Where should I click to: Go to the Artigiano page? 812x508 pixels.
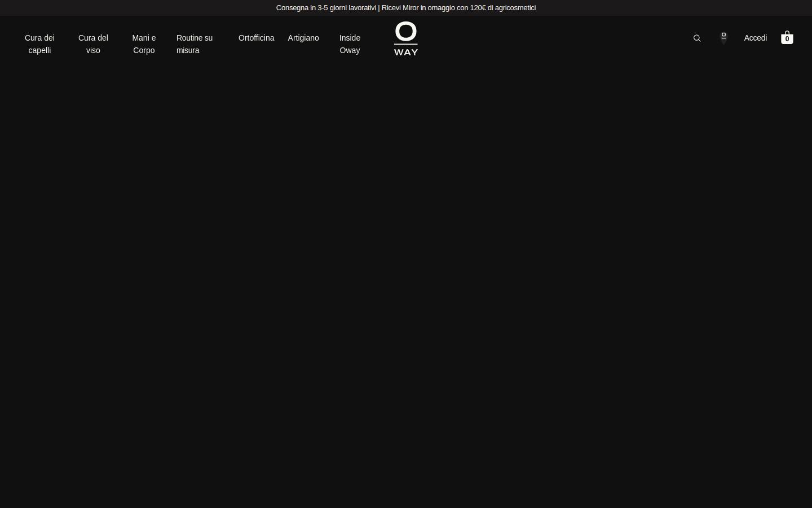303,38
